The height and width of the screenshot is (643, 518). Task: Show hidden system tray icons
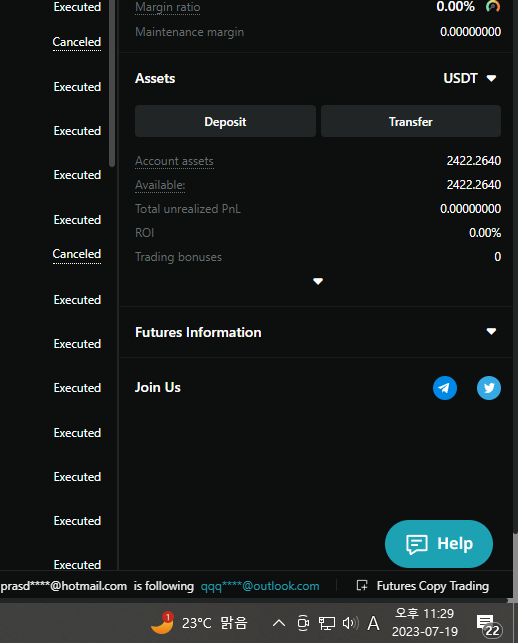(279, 623)
